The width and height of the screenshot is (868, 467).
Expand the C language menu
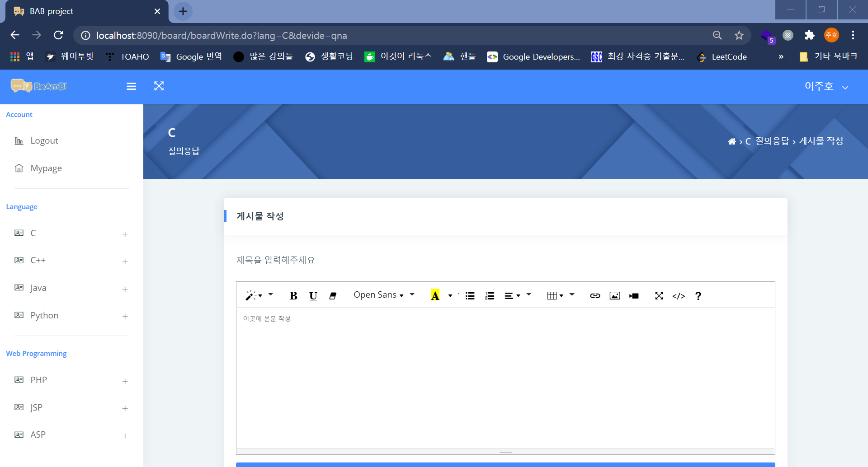(72, 233)
